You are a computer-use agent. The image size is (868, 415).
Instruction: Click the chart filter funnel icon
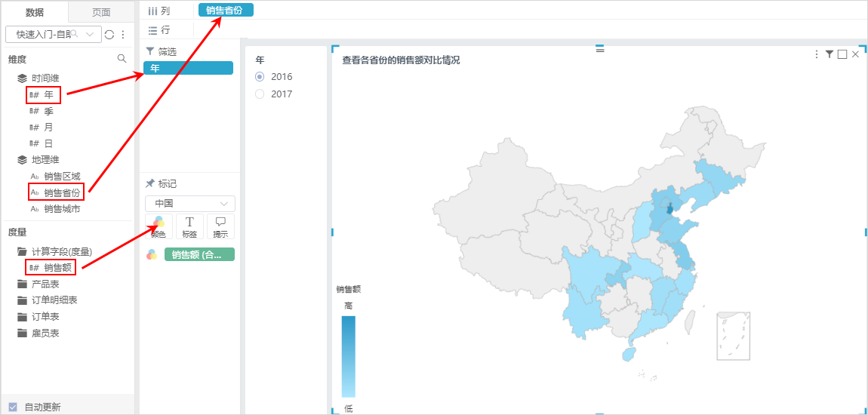830,54
